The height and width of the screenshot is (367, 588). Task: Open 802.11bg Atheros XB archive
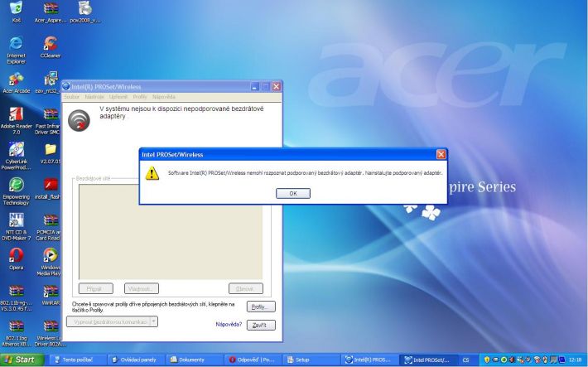tap(16, 333)
